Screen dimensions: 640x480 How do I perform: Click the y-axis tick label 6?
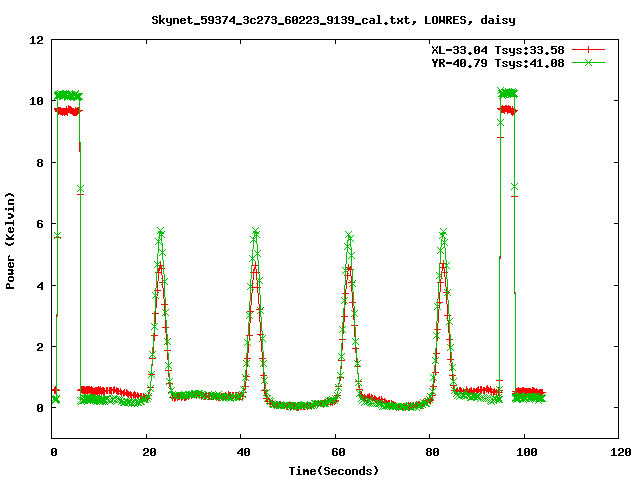pos(40,224)
